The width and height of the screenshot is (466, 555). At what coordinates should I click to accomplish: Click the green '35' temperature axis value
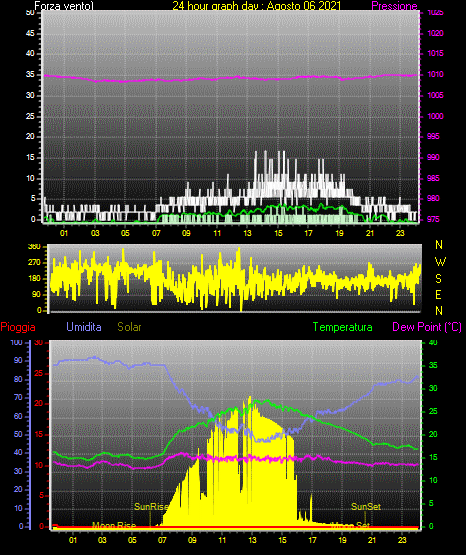pyautogui.click(x=433, y=365)
